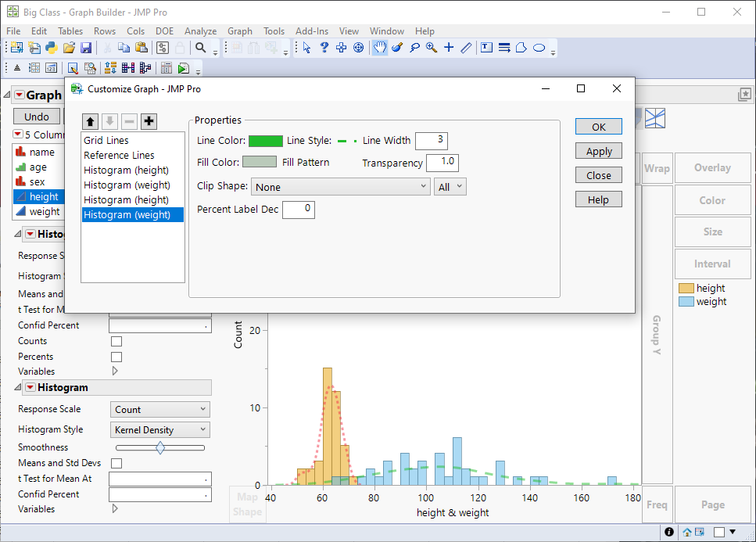The width and height of the screenshot is (756, 542).
Task: Select the brush tool
Action: coord(397,48)
